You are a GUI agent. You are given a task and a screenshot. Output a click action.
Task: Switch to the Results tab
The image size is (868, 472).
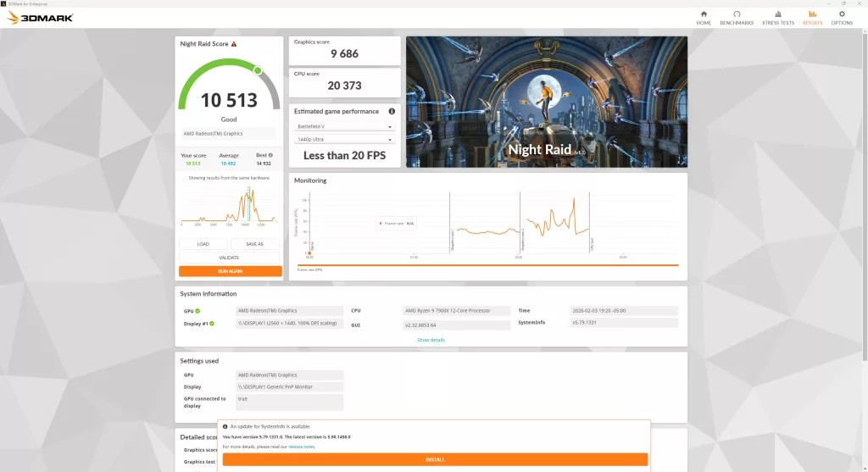(812, 18)
